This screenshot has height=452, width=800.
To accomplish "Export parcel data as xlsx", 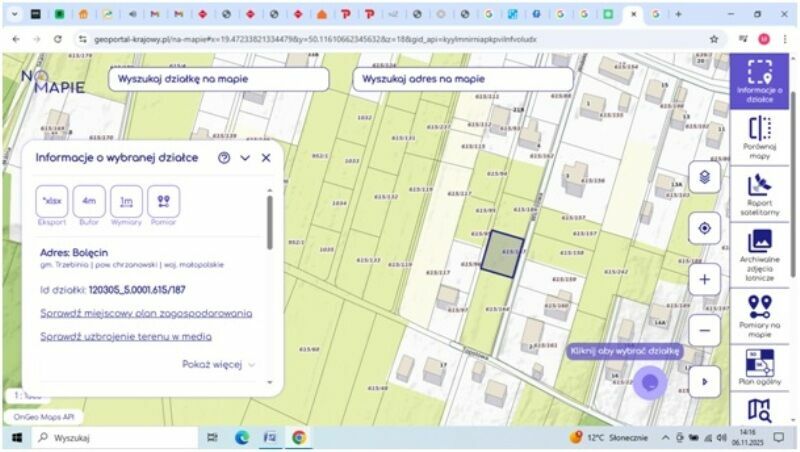I will (52, 201).
